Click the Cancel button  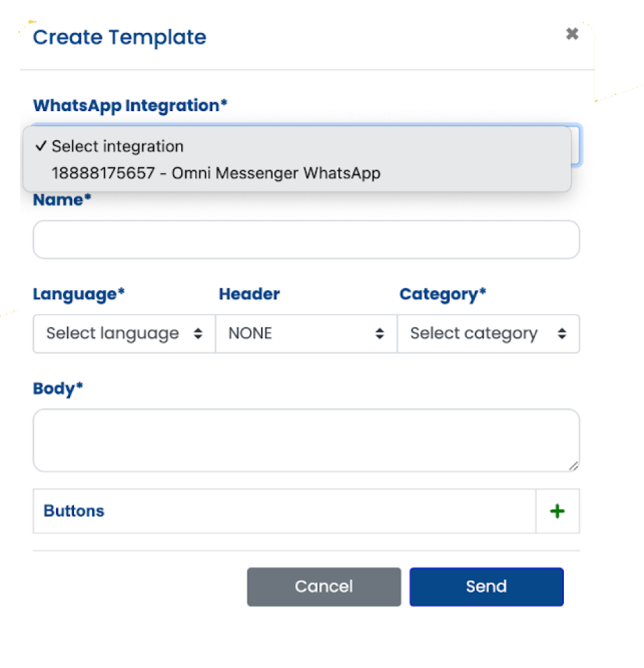pyautogui.click(x=323, y=586)
